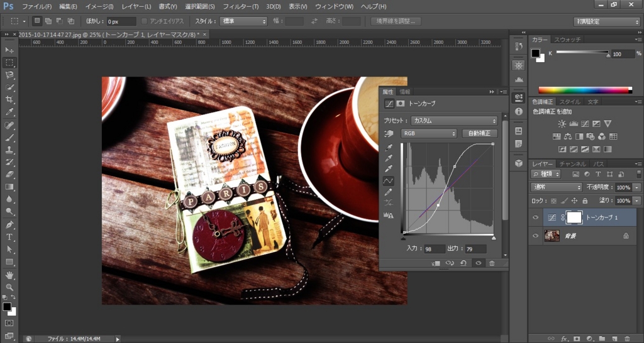This screenshot has height=343, width=644.
Task: Click the 境界線を調整 button
Action: click(396, 21)
